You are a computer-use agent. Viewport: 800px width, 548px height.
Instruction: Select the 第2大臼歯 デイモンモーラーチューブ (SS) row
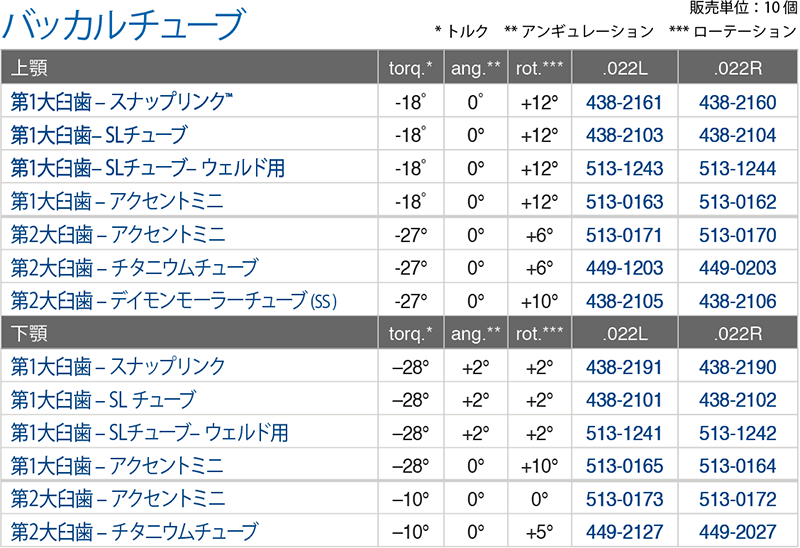point(399,301)
